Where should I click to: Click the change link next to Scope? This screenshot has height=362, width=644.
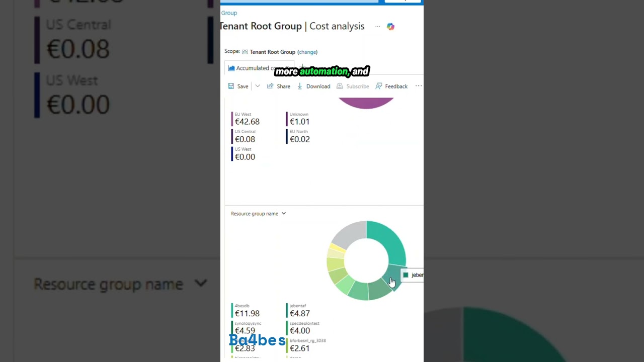[307, 52]
